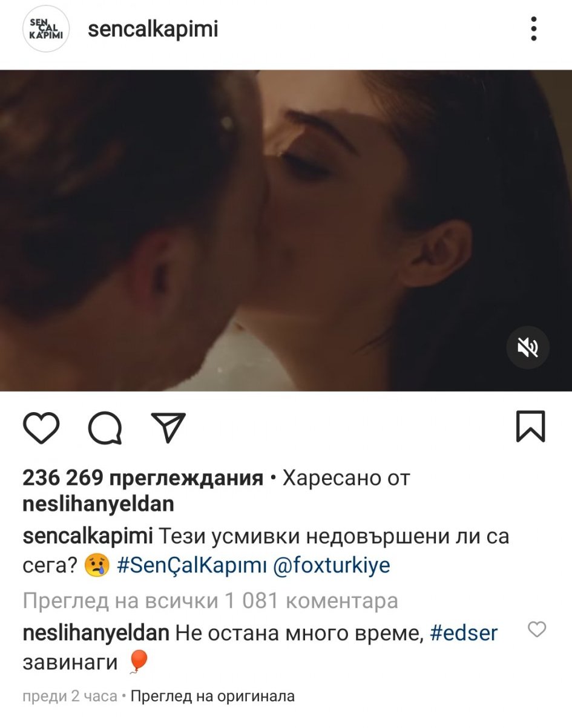Unmute the video using the speaker icon
The height and width of the screenshot is (728, 572).
pos(528,347)
